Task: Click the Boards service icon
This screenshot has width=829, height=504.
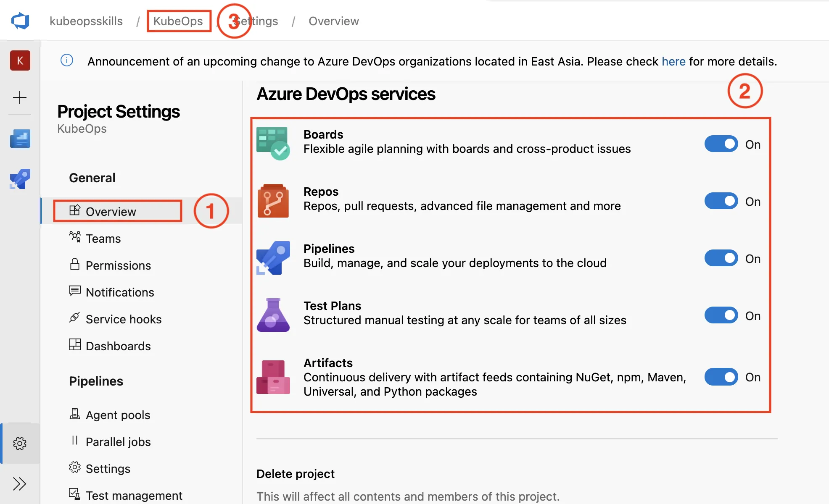Action: click(x=273, y=143)
